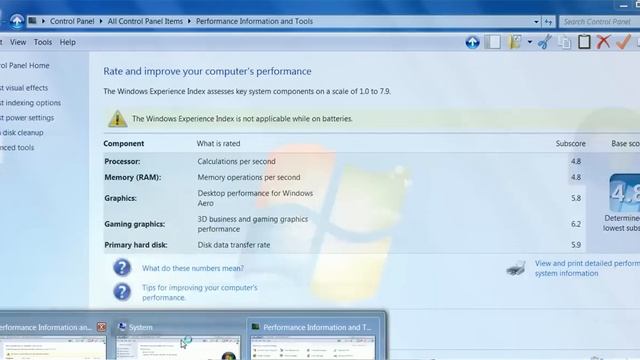This screenshot has width=640, height=360.
Task: Click the address bar location icon
Action: 33,21
